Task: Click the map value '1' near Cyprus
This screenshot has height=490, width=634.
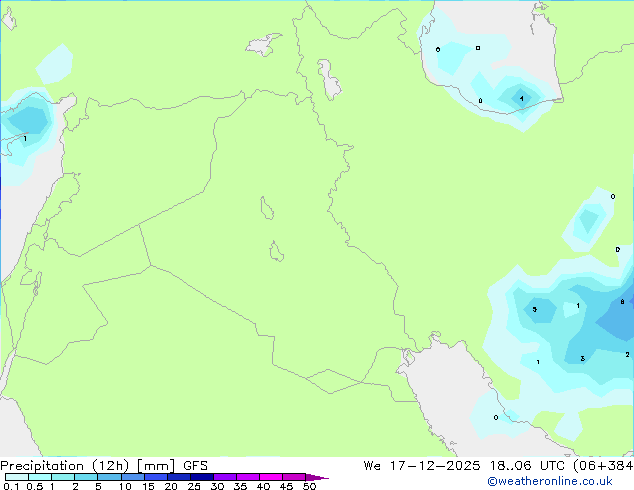Action: click(x=25, y=139)
